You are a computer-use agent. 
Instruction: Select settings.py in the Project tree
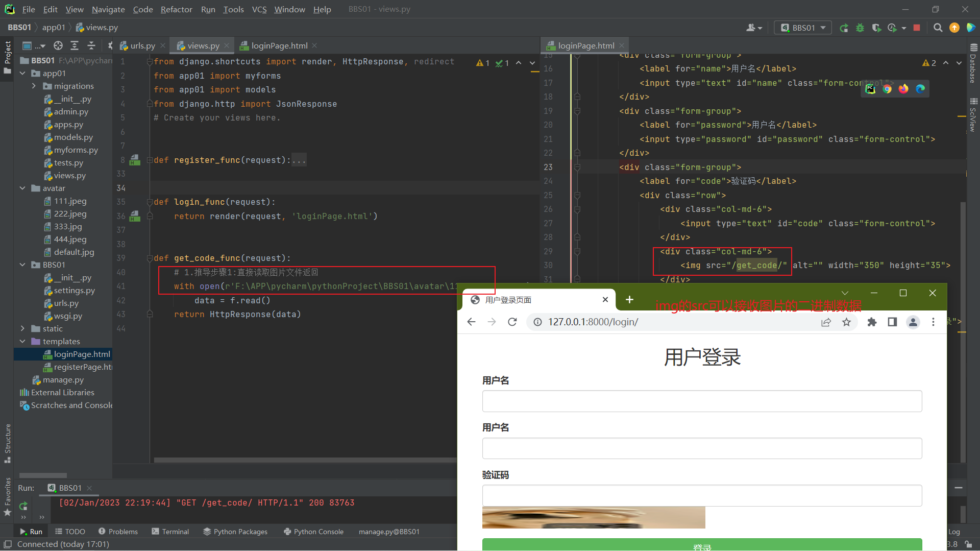tap(70, 291)
